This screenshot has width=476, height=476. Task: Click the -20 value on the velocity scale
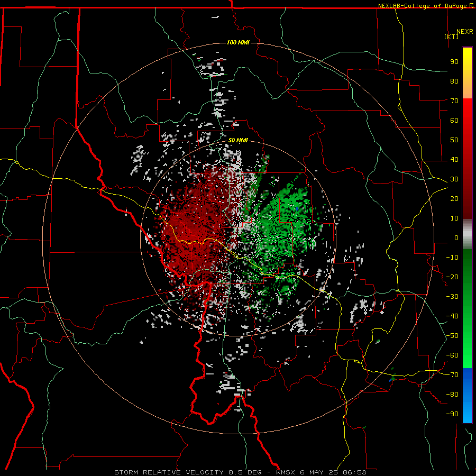(x=452, y=277)
